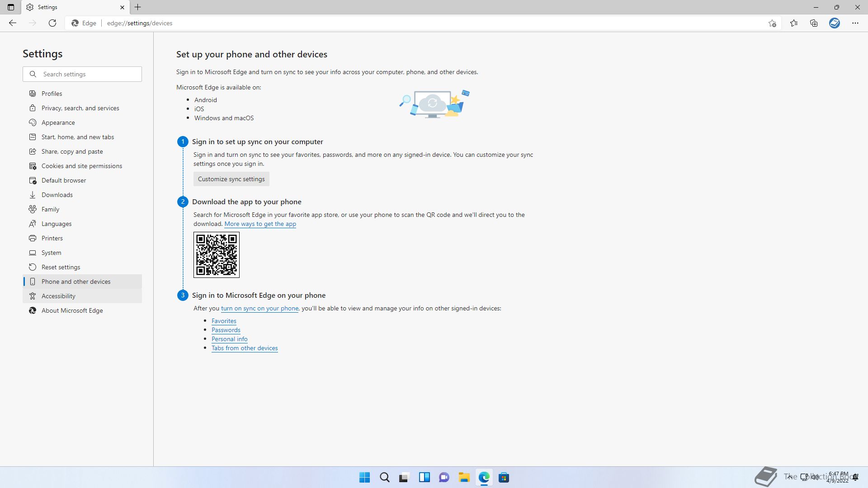This screenshot has width=868, height=488.
Task: Open About Microsoft Edge
Action: pos(82,310)
